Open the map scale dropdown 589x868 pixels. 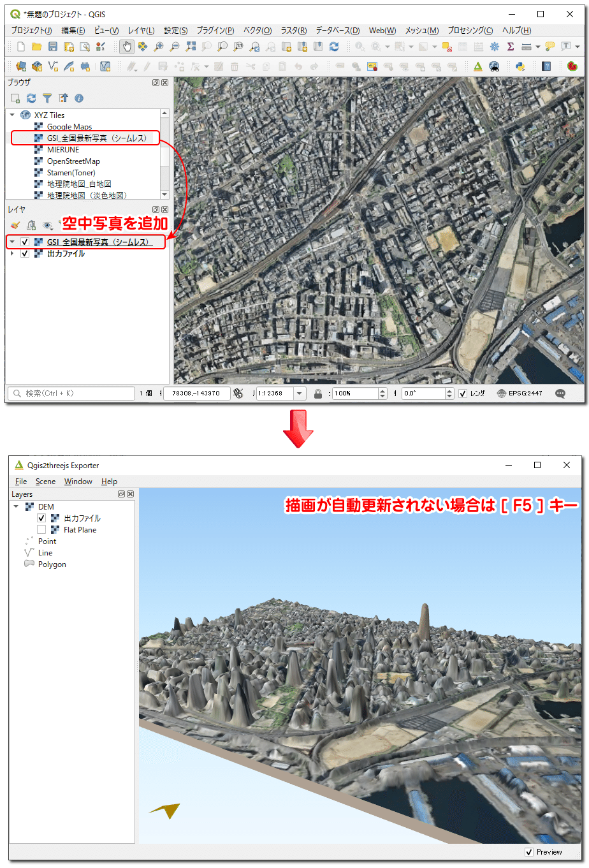click(x=300, y=394)
